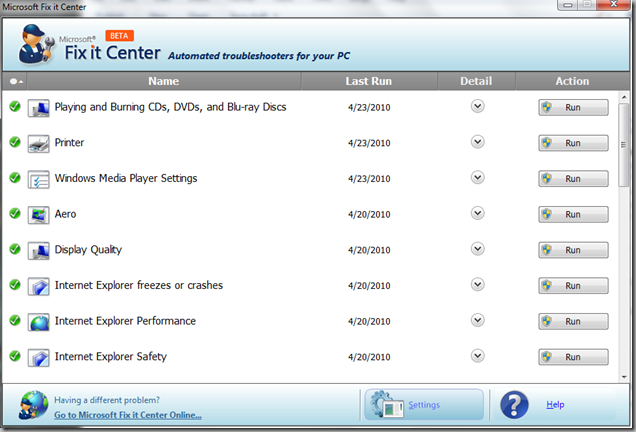The height and width of the screenshot is (432, 636).
Task: Sort by the status column header
Action: 15,81
